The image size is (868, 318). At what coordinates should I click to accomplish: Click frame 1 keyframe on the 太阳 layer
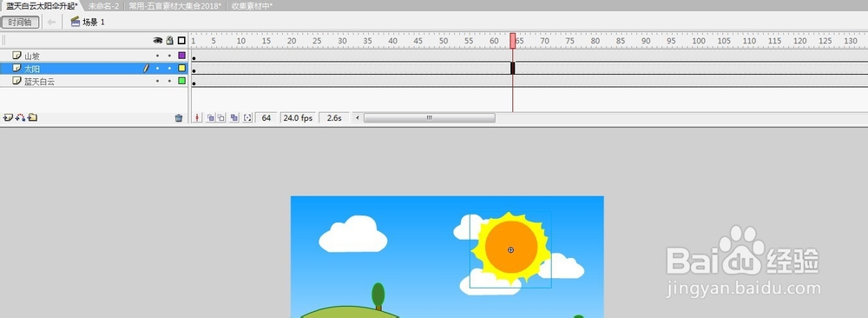[194, 70]
